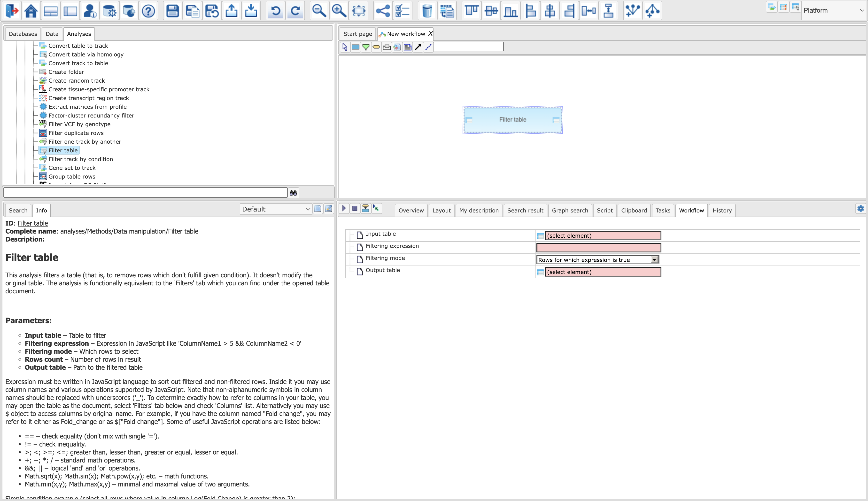Align elements to bottom edge icon

pyautogui.click(x=511, y=11)
